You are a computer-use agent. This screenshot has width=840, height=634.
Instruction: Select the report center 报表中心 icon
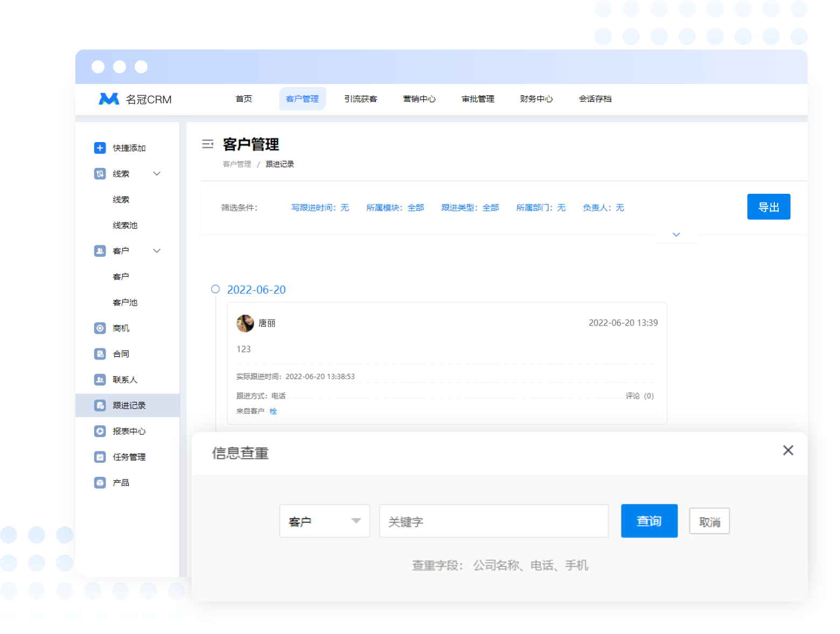pyautogui.click(x=100, y=431)
